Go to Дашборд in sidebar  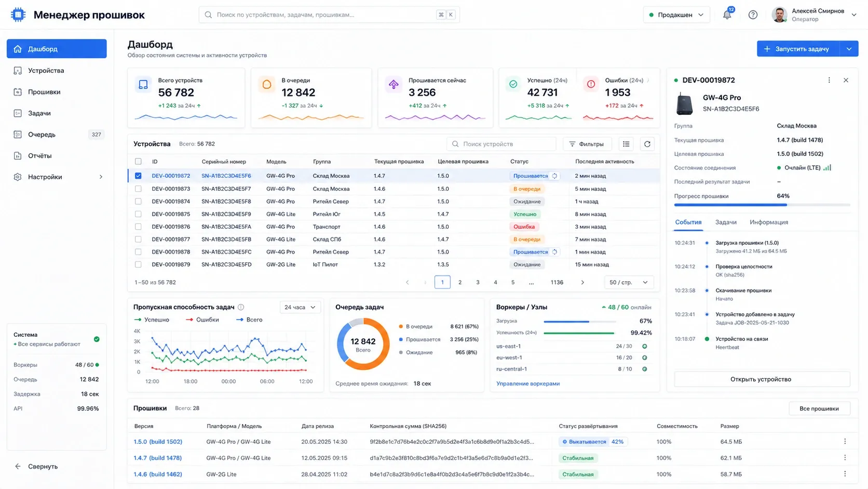click(x=57, y=49)
